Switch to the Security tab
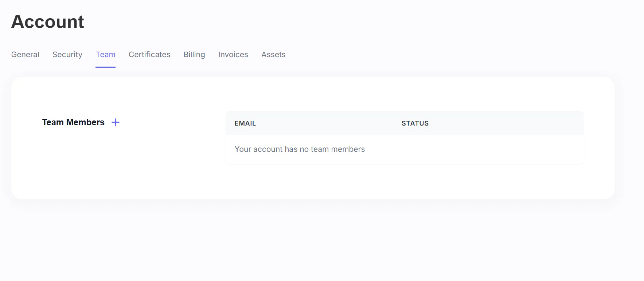Viewport: 644px width, 281px height. coord(67,55)
